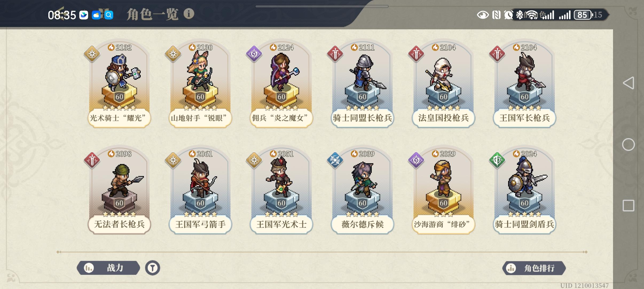Click the green shield badge on 骑士同盟剑盾兵

497,160
